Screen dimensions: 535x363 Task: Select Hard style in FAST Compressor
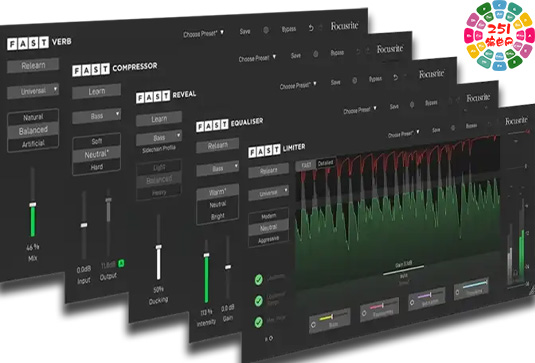tap(97, 167)
